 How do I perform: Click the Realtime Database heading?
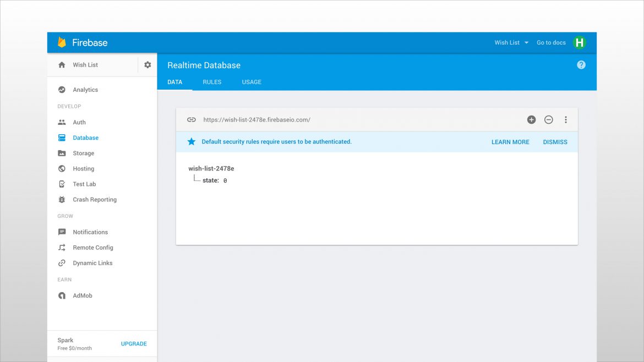pos(204,65)
